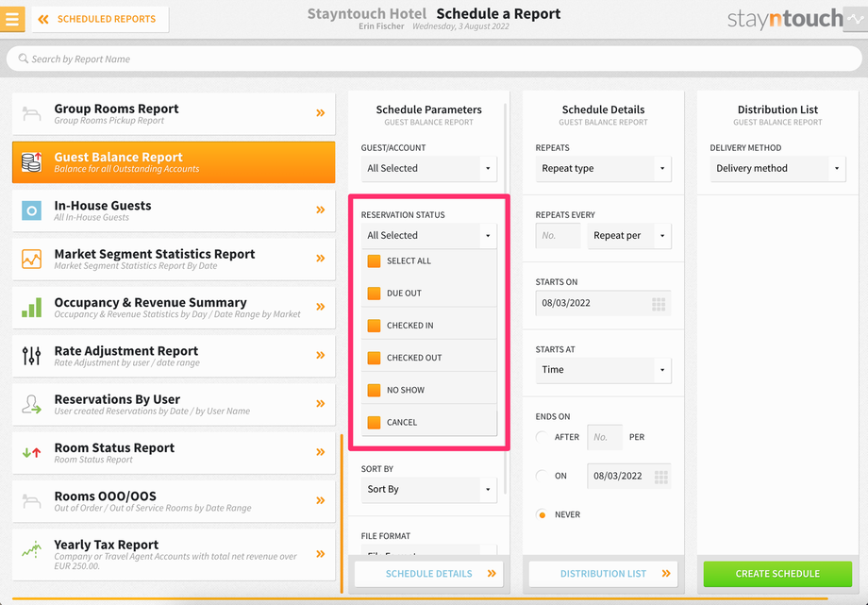Uncheck the CHECKED IN status

(x=375, y=326)
